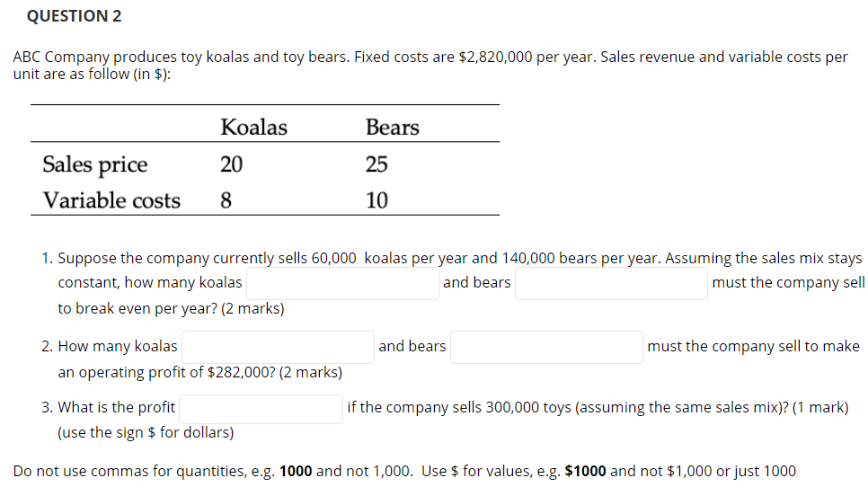Focus the bears field for $282,000 profit

click(x=545, y=347)
